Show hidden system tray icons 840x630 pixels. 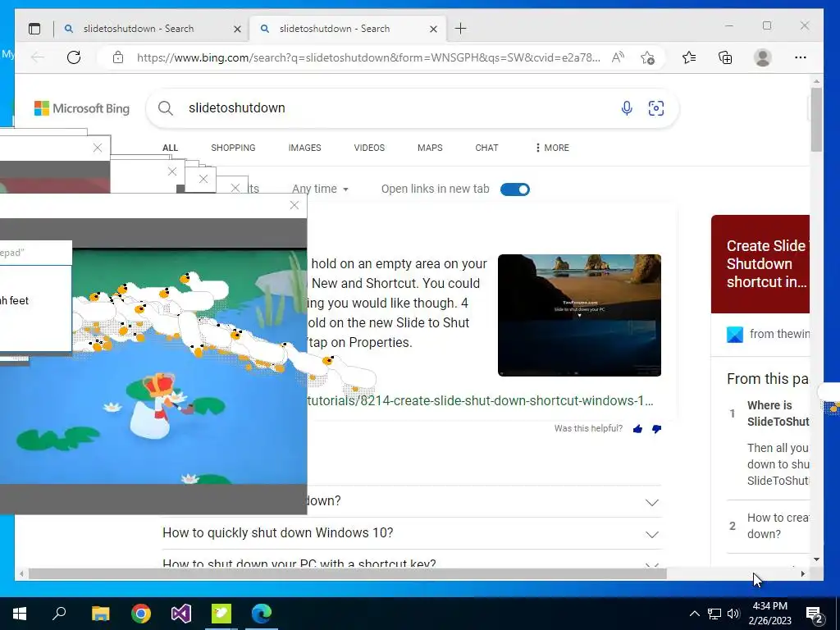(694, 614)
